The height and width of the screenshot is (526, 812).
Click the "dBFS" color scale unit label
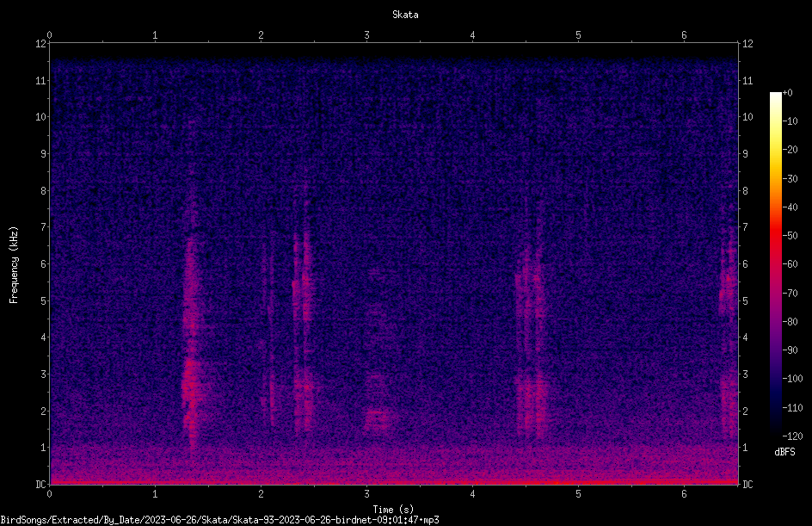pos(784,452)
